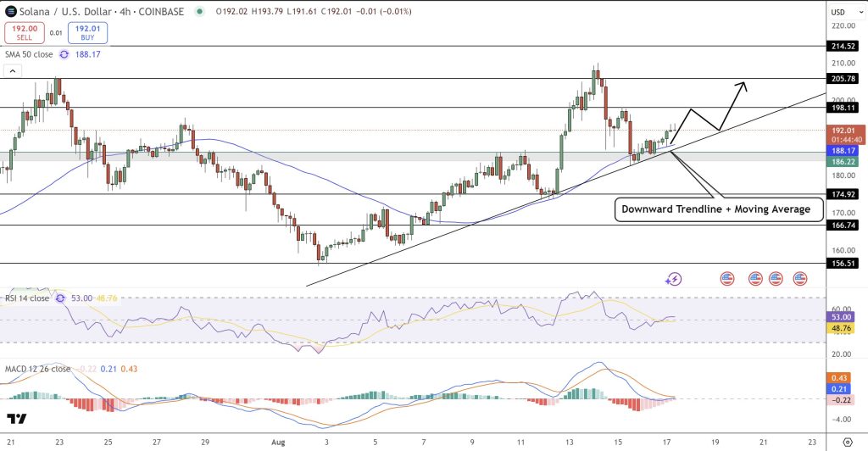Click the green market status dot
Viewport: 868px width, 451px height.
(x=200, y=11)
